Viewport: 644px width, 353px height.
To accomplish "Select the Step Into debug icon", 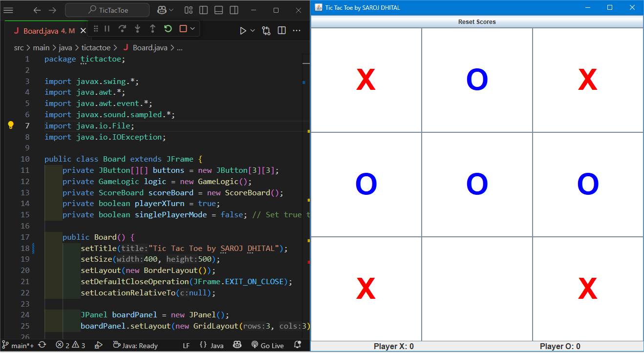I will coord(137,30).
